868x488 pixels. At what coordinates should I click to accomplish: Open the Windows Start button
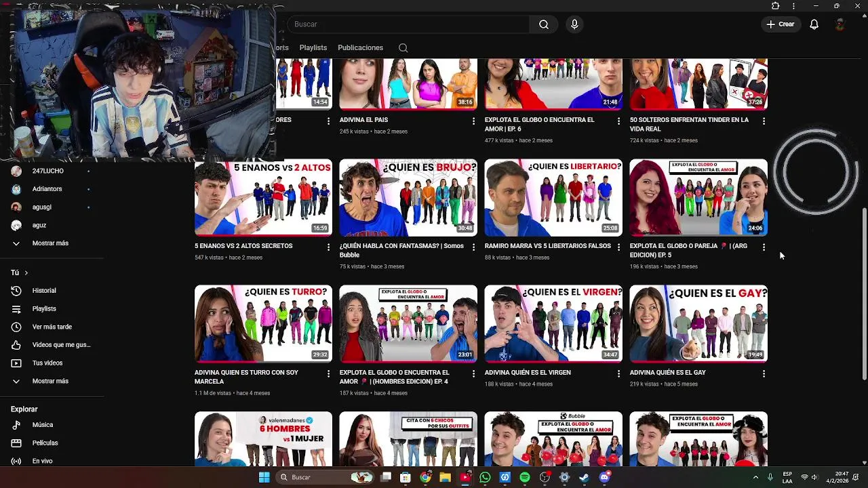click(x=264, y=477)
